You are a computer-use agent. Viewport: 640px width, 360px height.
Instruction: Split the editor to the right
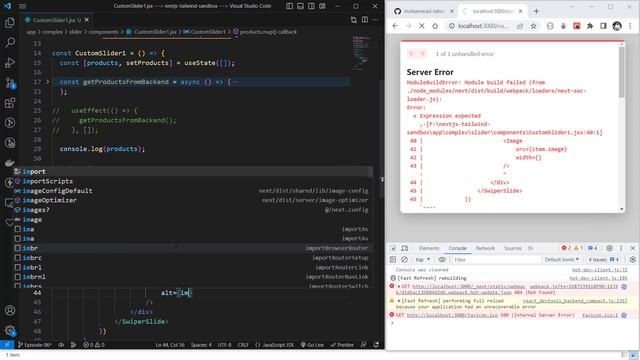(364, 20)
